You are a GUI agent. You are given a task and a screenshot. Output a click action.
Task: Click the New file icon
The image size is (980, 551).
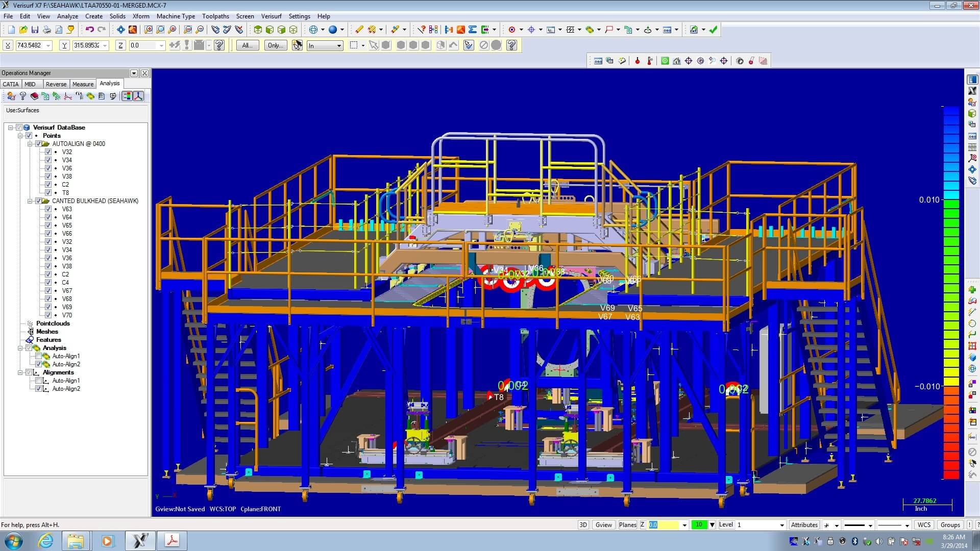click(x=11, y=30)
